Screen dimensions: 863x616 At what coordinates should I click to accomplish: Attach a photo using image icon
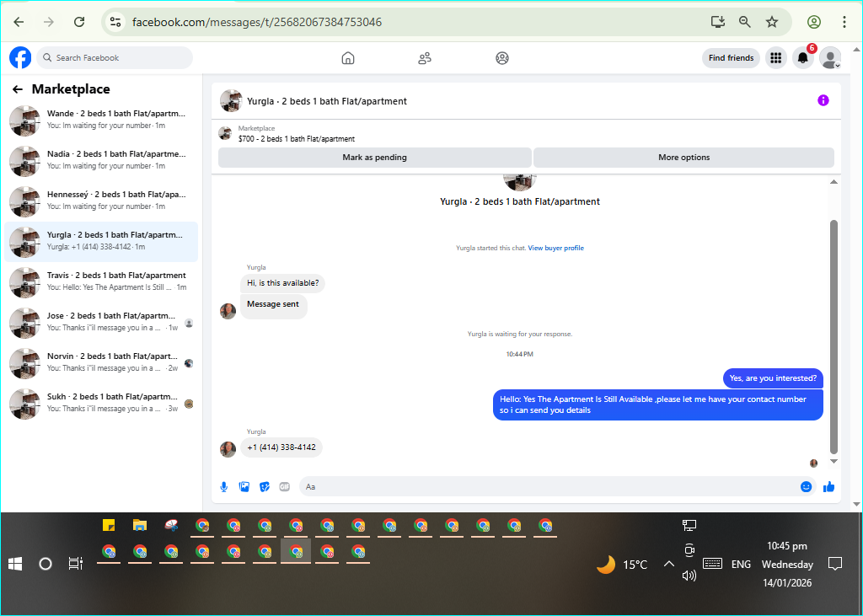point(244,486)
